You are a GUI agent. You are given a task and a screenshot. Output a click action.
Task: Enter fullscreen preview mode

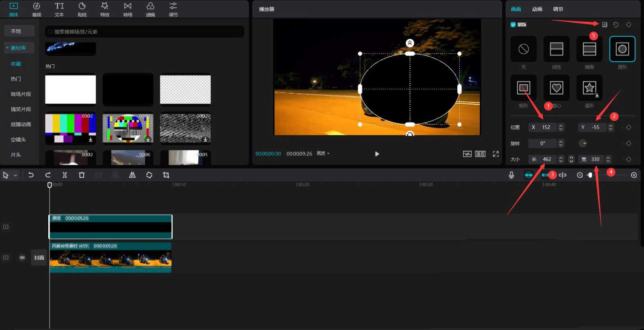pos(495,154)
